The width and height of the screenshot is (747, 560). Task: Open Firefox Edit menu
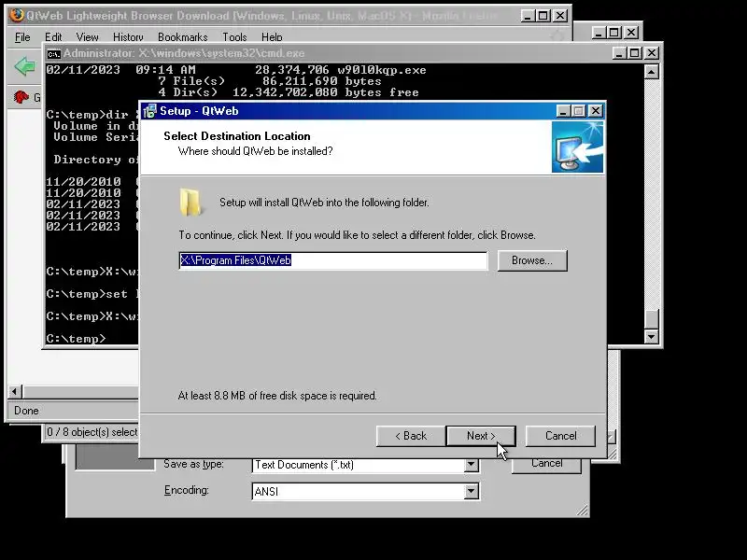[x=53, y=37]
